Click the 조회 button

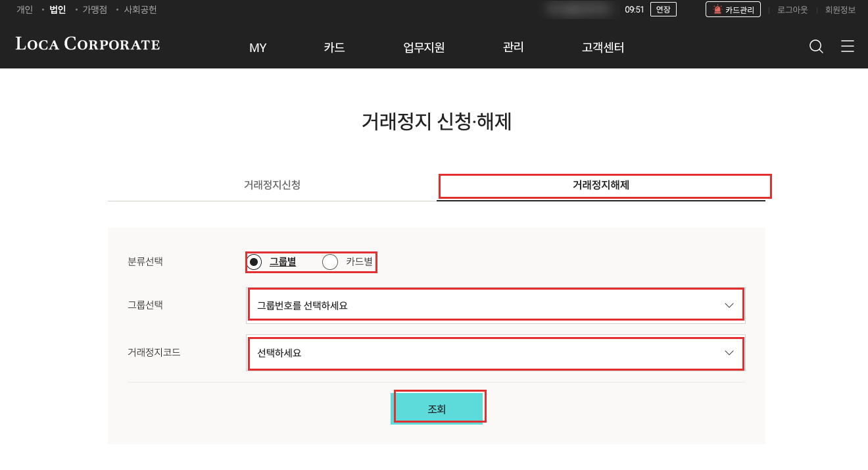click(437, 409)
